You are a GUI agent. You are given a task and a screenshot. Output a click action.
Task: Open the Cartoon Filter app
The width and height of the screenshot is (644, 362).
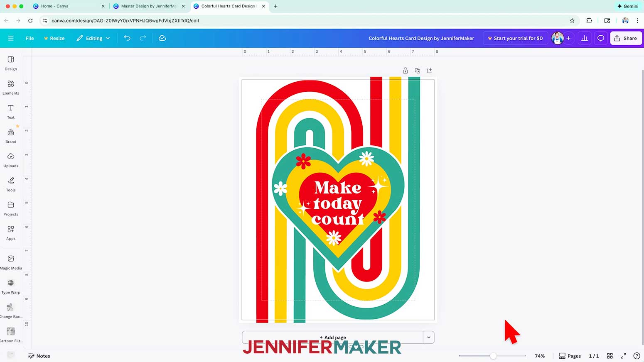(11, 335)
